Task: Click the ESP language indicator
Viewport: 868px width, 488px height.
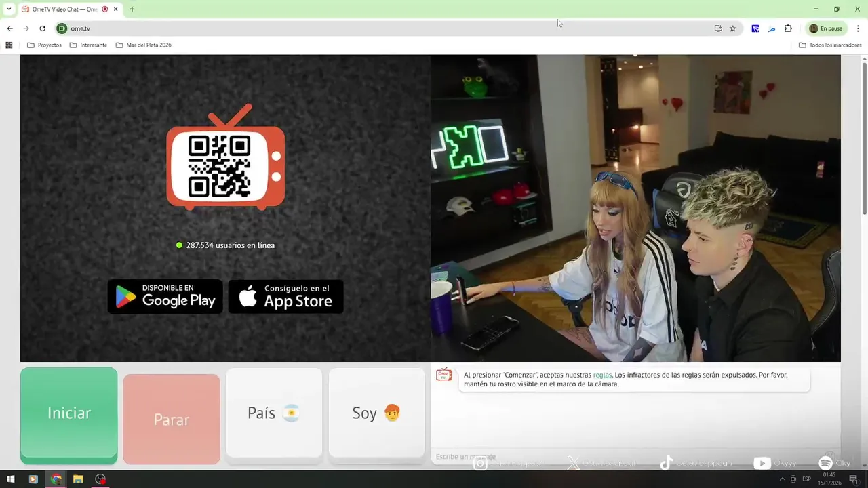Action: [806, 479]
